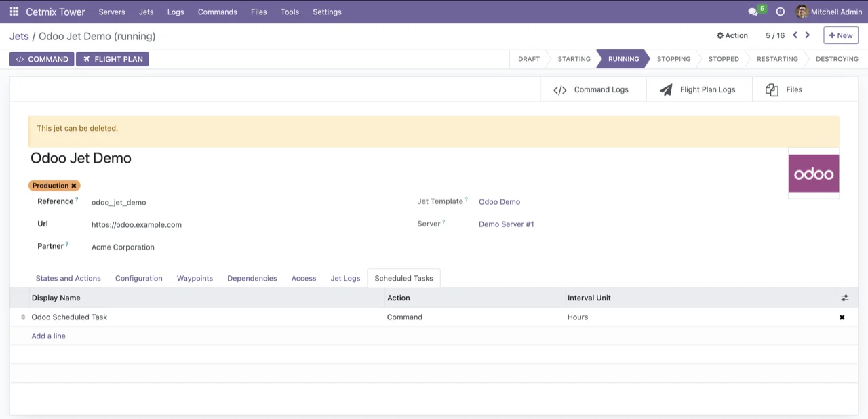Delete the Odoo Scheduled Task row

842,317
